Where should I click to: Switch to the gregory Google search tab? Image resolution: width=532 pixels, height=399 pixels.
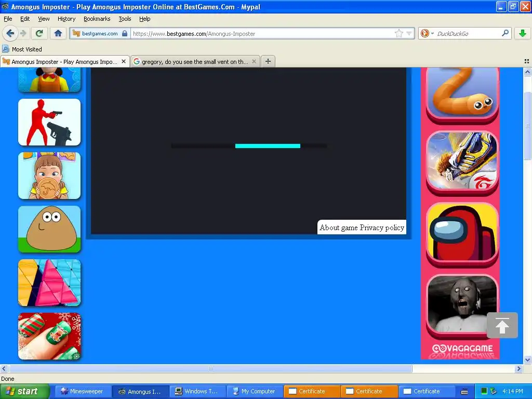tap(195, 62)
